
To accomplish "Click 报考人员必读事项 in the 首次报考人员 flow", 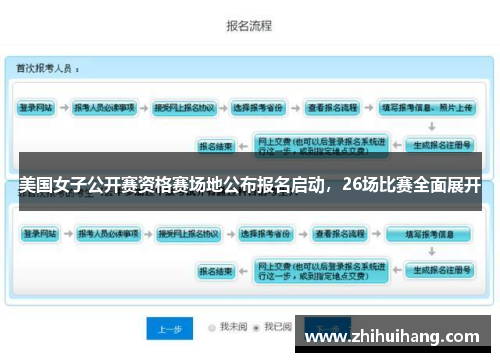I will [105, 108].
